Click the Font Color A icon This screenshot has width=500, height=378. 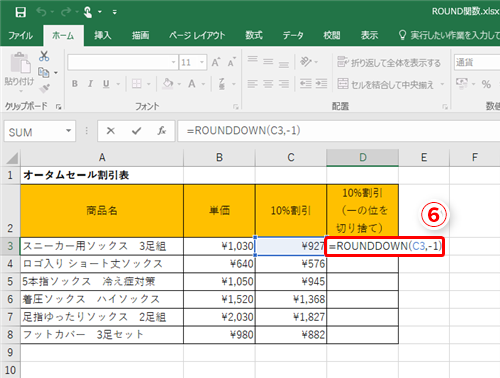tap(192, 84)
